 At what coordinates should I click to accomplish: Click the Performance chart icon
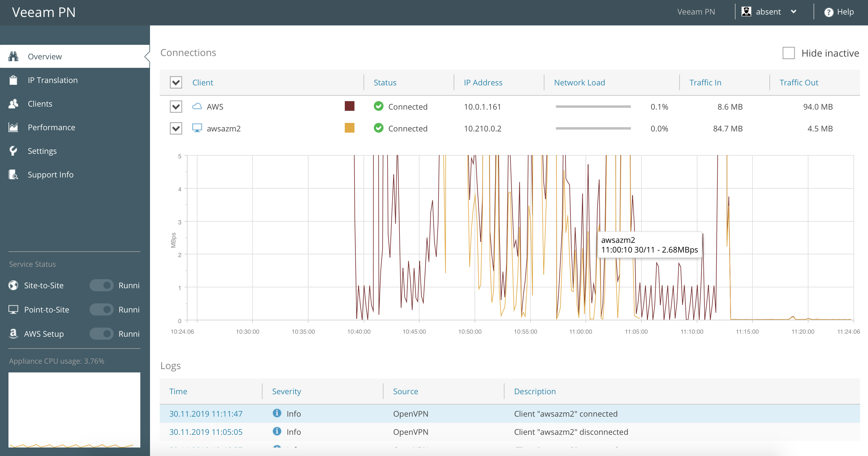point(14,127)
